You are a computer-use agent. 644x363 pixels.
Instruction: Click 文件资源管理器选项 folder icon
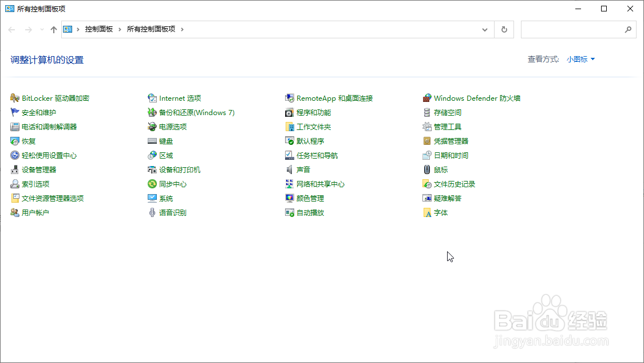click(x=15, y=198)
